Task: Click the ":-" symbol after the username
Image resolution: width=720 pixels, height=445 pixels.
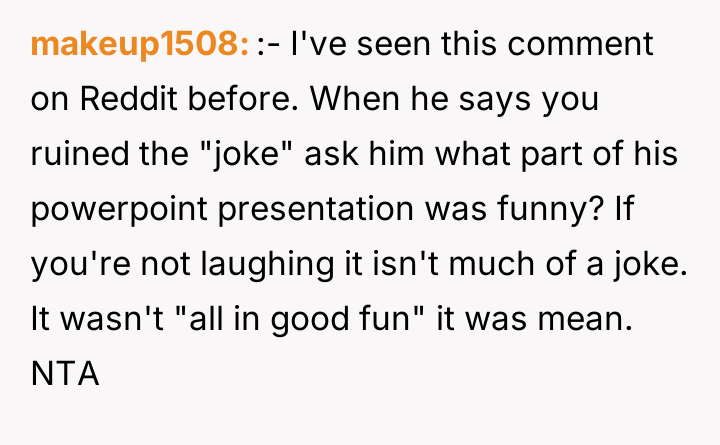Action: point(268,45)
